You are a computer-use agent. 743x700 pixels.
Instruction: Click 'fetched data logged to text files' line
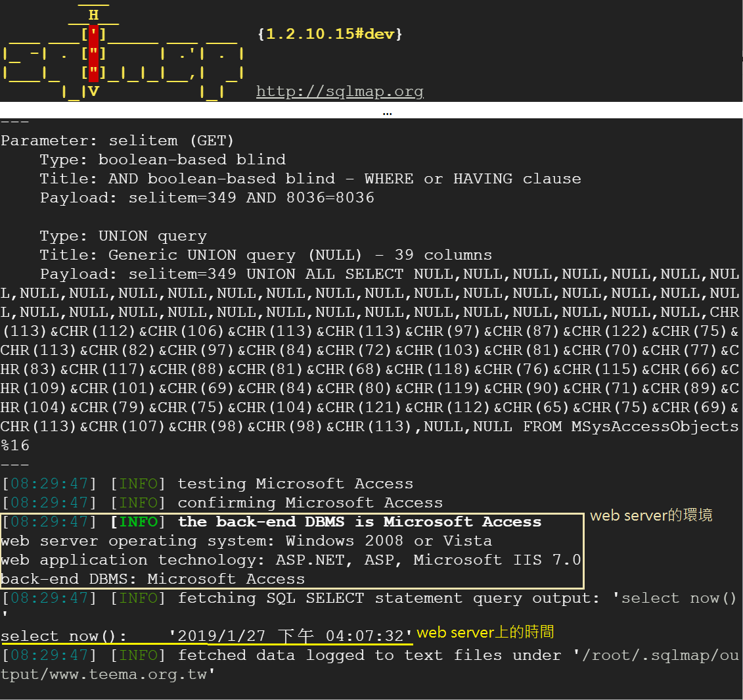coord(371,655)
